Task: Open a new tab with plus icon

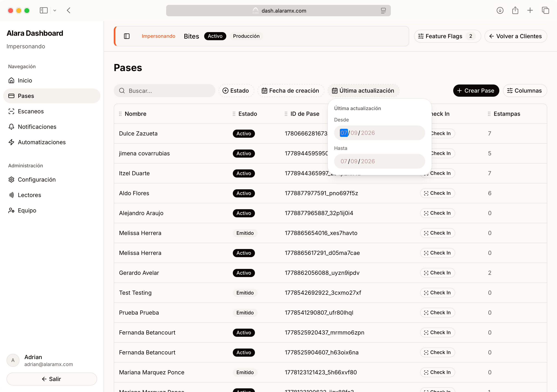Action: (530, 10)
